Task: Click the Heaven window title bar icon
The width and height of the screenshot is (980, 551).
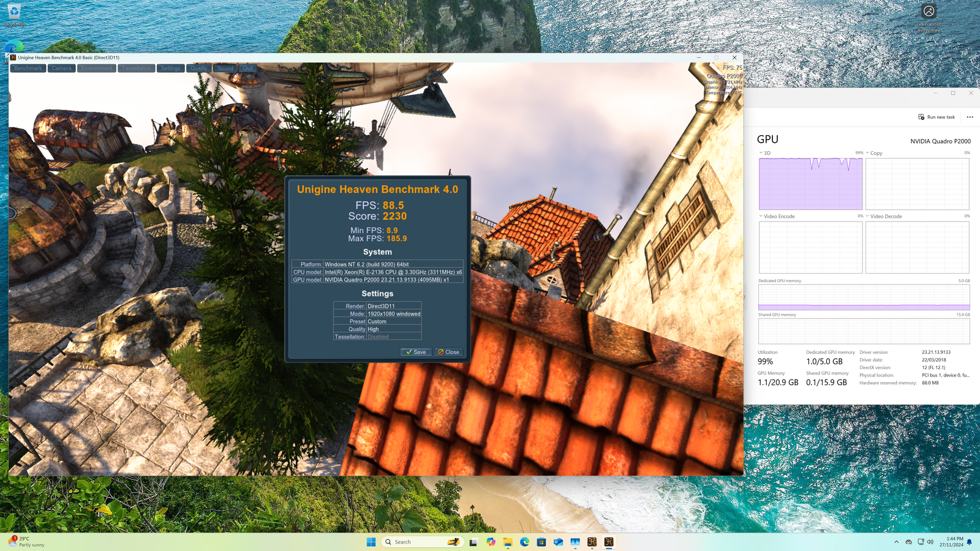Action: tap(13, 58)
